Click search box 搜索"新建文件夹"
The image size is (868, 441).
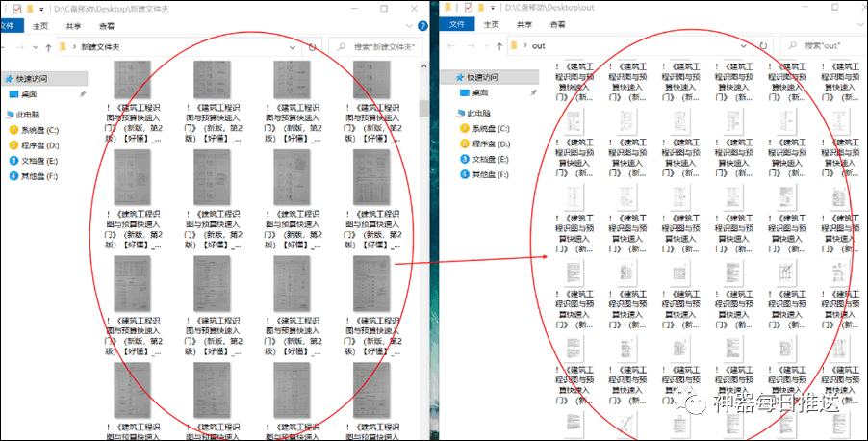376,47
